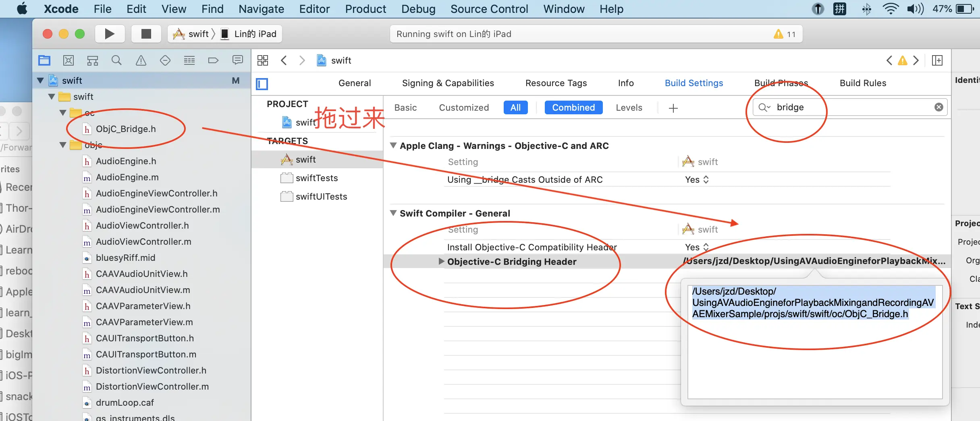Screen dimensions: 980x421
Task: Select the Customized filter
Action: click(464, 107)
